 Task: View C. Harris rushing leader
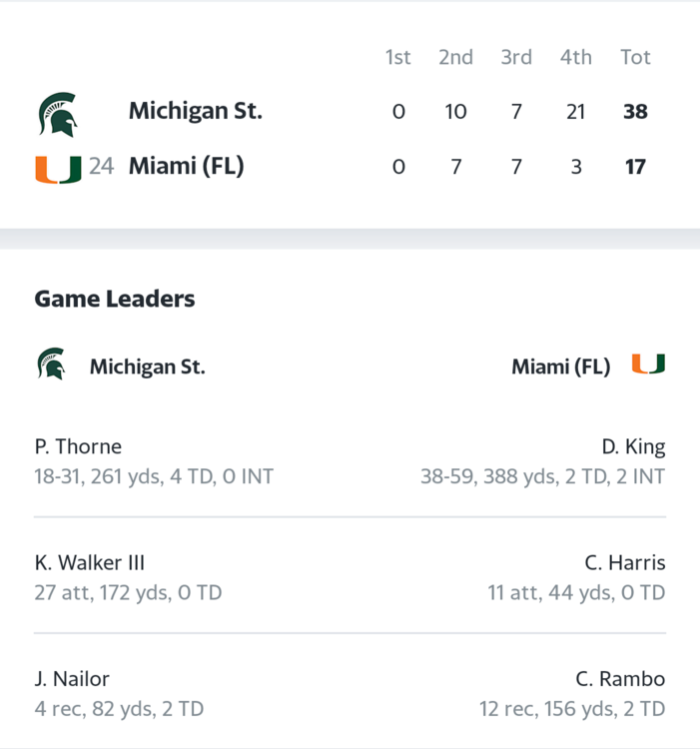(625, 562)
